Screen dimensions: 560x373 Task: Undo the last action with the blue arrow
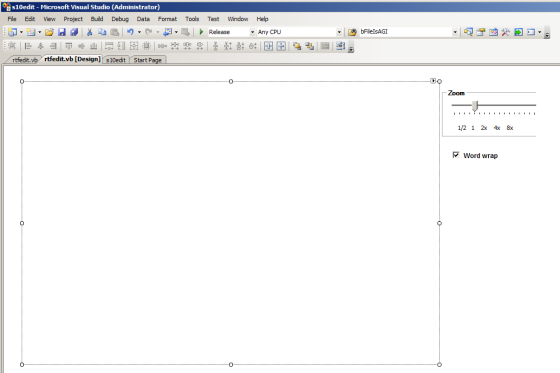130,32
